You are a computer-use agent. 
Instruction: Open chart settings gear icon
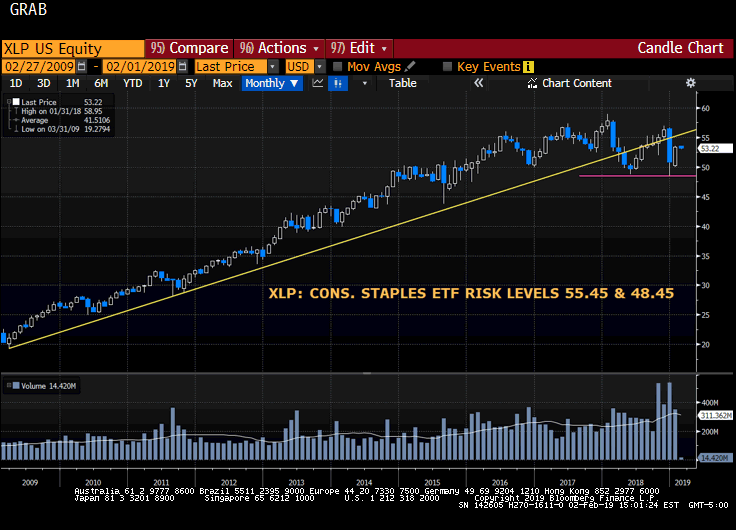(x=690, y=83)
